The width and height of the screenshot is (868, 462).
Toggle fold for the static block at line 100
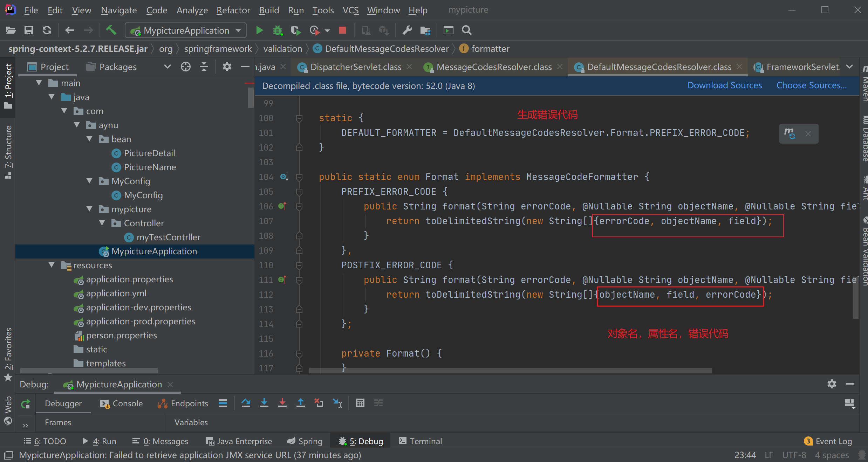point(299,118)
